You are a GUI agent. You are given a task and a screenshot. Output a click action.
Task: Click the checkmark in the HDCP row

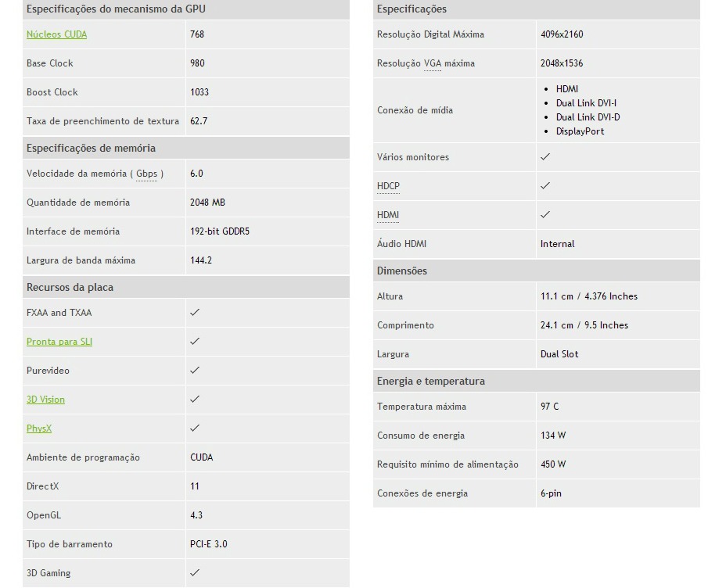click(x=545, y=186)
